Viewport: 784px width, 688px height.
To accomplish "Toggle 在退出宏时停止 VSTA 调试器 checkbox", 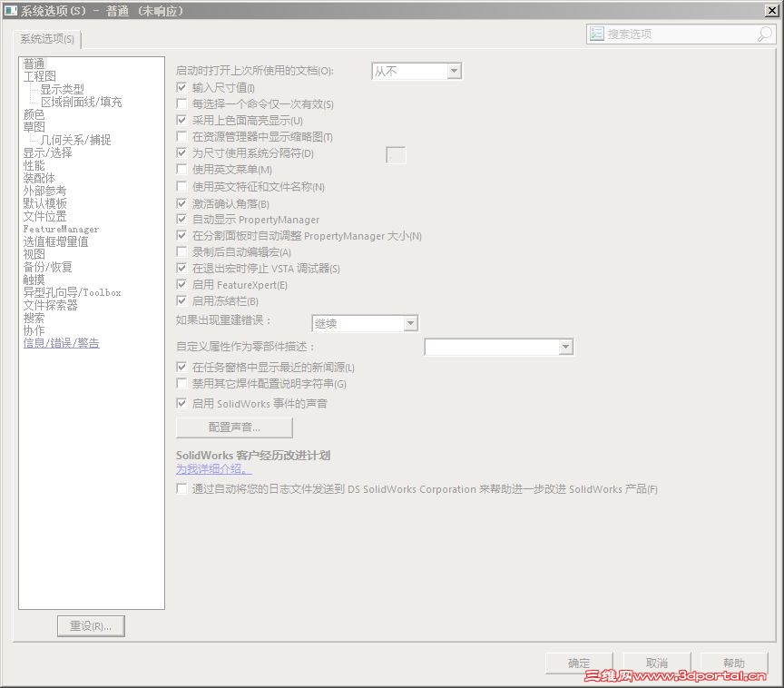I will [x=181, y=269].
